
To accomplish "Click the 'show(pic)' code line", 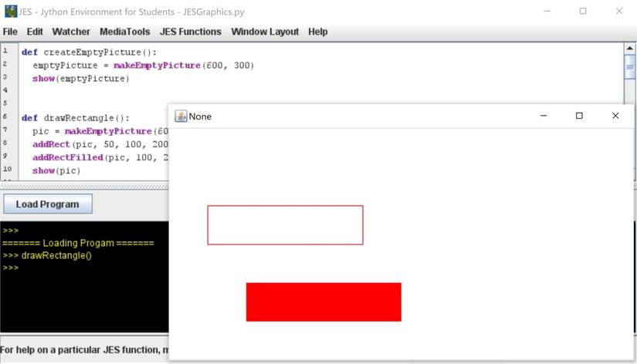I will point(56,171).
